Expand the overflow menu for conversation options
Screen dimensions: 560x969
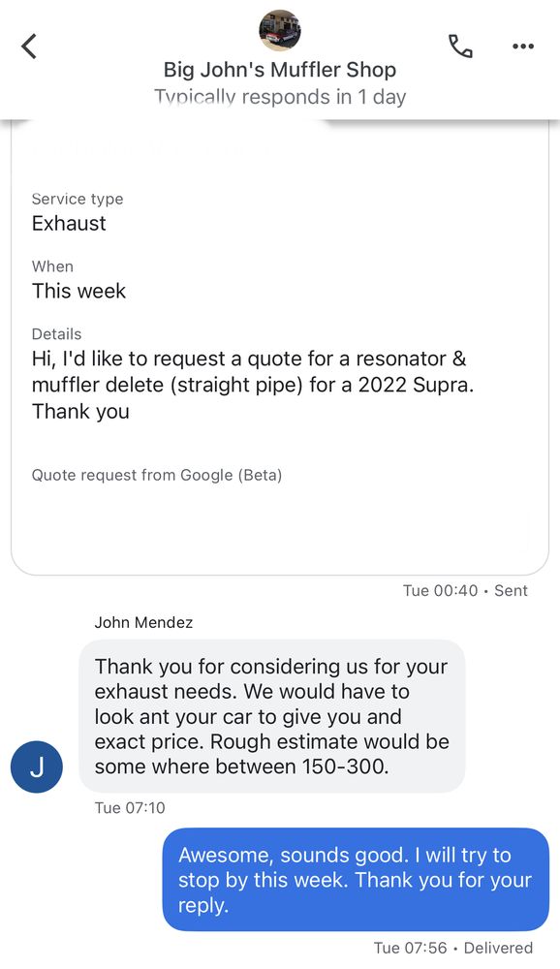pos(523,47)
